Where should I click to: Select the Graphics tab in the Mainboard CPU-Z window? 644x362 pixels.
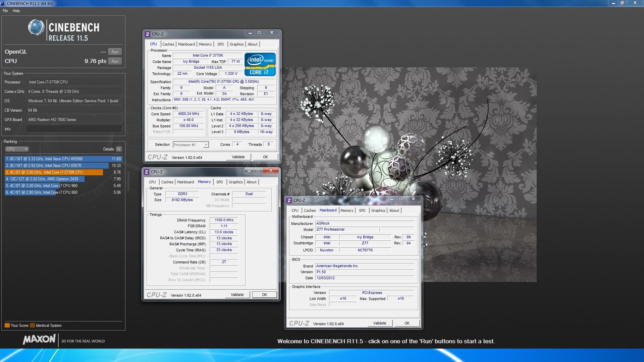click(378, 210)
